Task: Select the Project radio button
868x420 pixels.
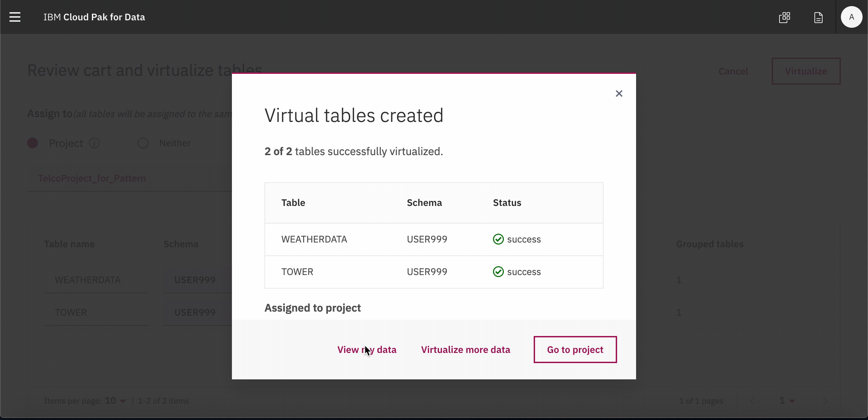Action: [x=33, y=143]
